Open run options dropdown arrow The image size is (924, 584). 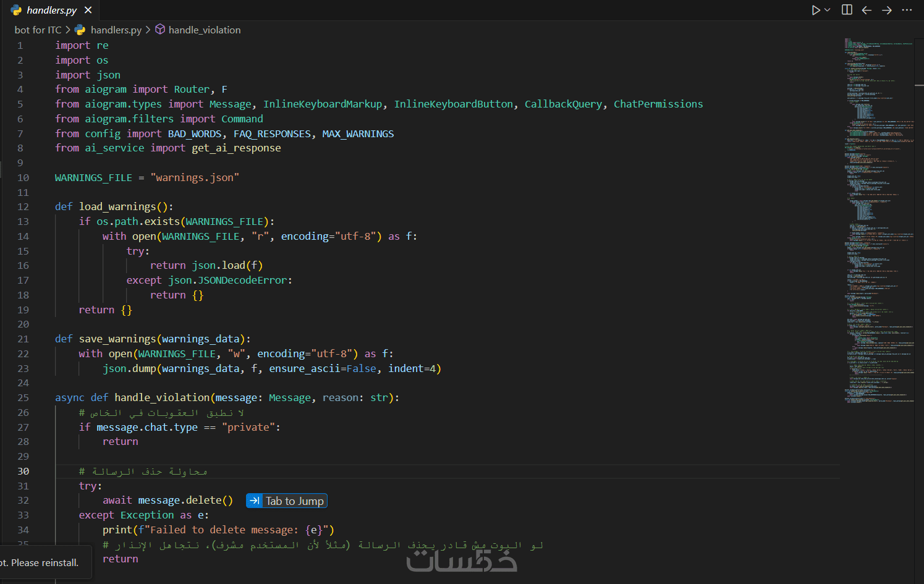[828, 10]
